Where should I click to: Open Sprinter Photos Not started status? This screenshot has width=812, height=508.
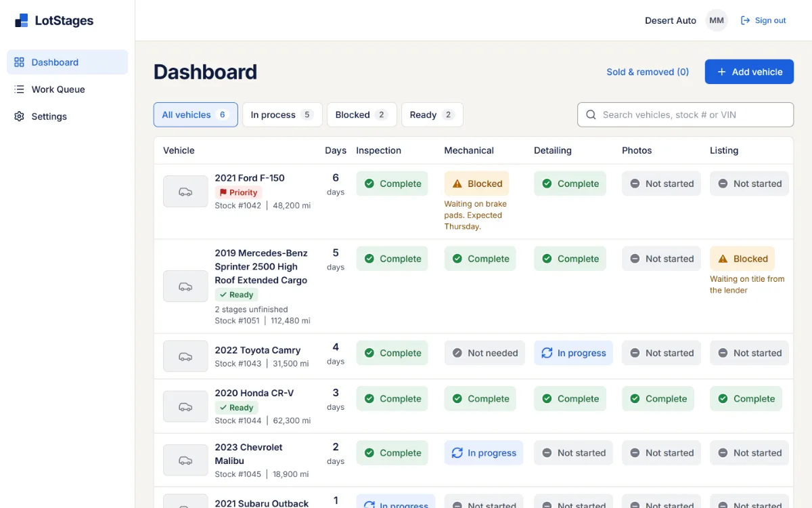click(662, 259)
